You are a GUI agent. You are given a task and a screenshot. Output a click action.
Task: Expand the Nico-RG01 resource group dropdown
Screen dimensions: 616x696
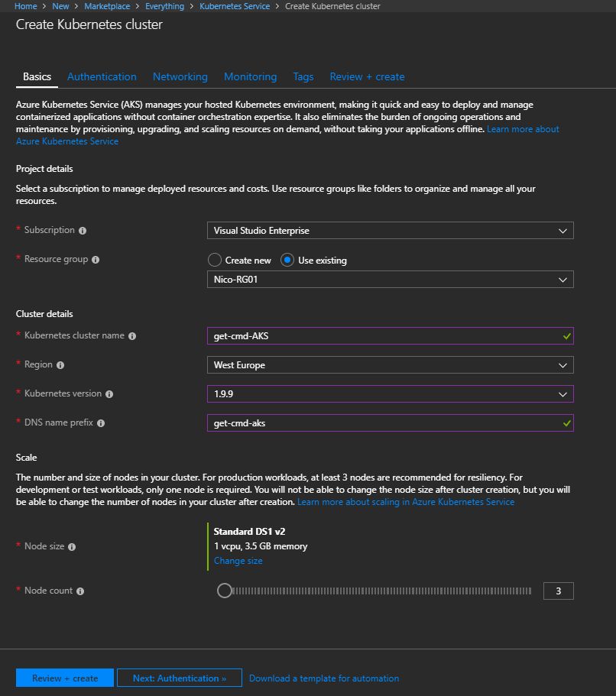click(390, 280)
